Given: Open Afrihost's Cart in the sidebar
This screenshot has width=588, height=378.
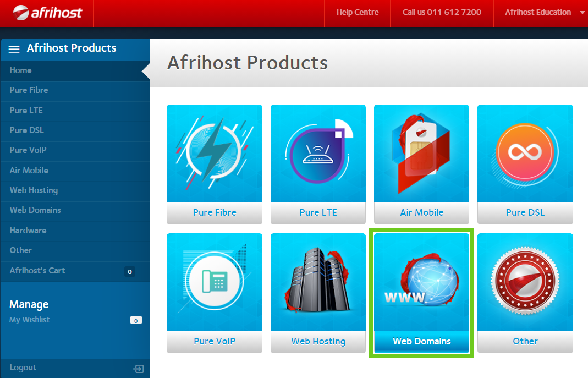Looking at the screenshot, I should click(x=37, y=271).
